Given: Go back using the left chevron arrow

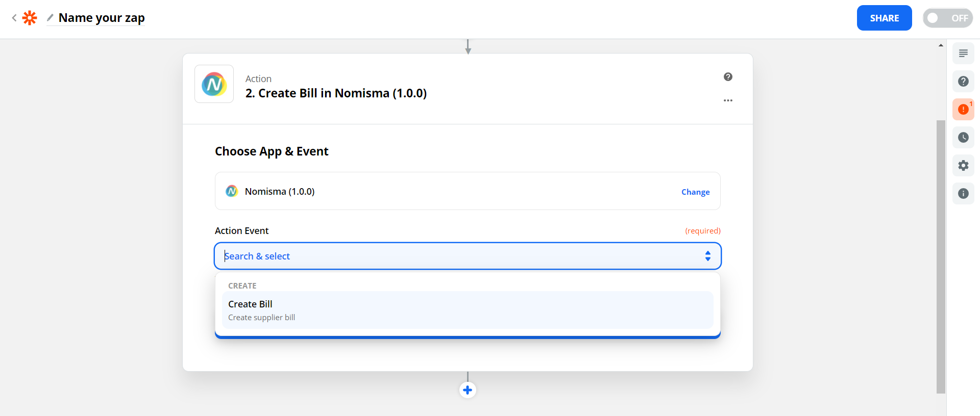Looking at the screenshot, I should pos(14,18).
